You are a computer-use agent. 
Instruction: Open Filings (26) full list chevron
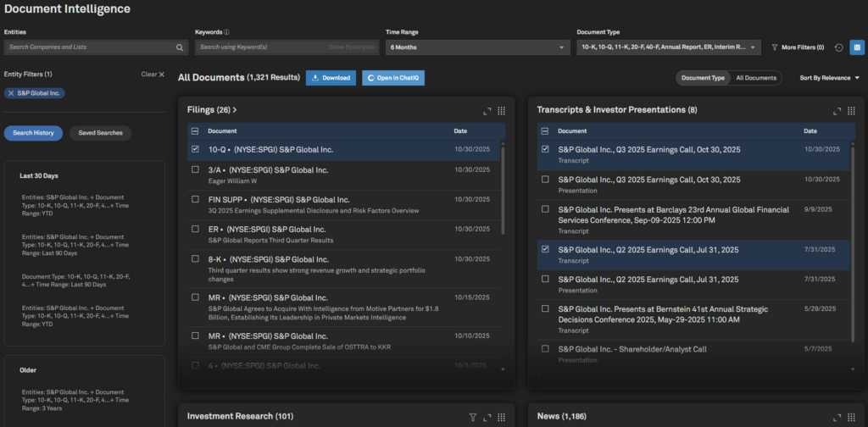(x=235, y=110)
